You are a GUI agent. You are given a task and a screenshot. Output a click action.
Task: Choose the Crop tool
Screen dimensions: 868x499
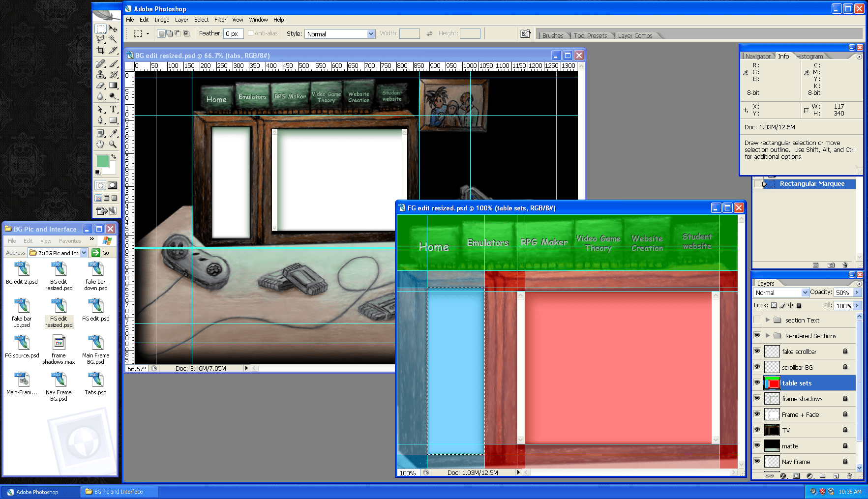pos(100,50)
